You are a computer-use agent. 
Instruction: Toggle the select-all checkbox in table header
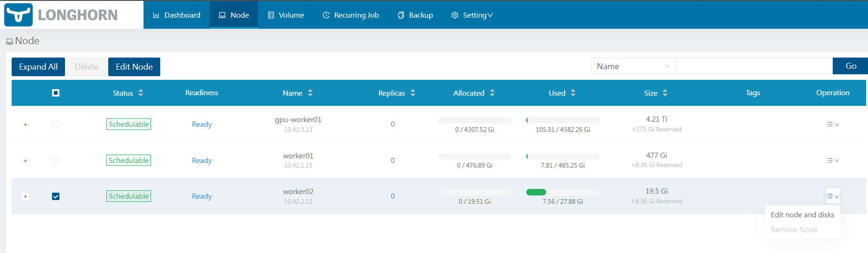coord(56,93)
